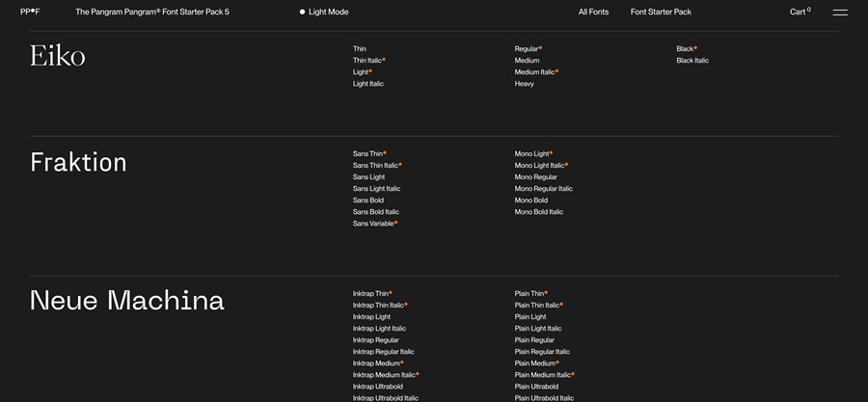Pick Fraktion Sans Light Italic
The width and height of the screenshot is (868, 402).
pyautogui.click(x=376, y=189)
